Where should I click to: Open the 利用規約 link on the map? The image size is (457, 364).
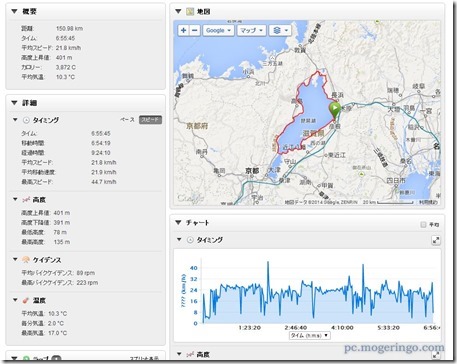click(428, 202)
